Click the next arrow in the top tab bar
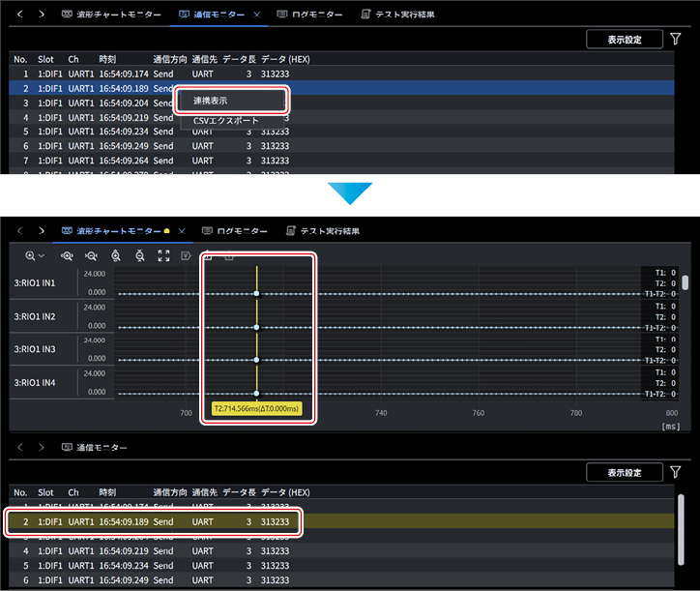 point(42,15)
